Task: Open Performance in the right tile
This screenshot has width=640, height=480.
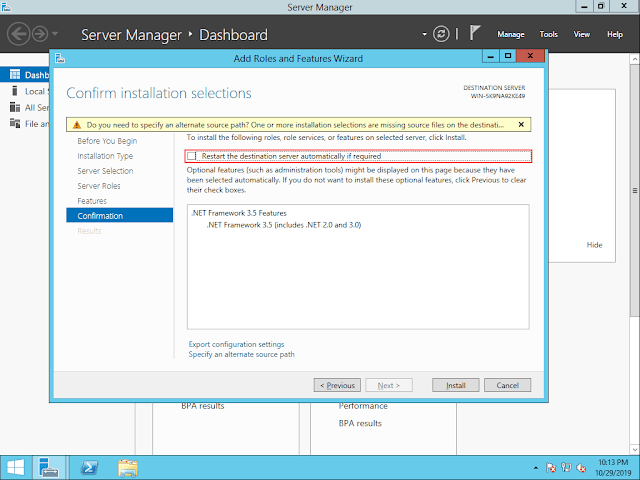Action: click(x=363, y=406)
